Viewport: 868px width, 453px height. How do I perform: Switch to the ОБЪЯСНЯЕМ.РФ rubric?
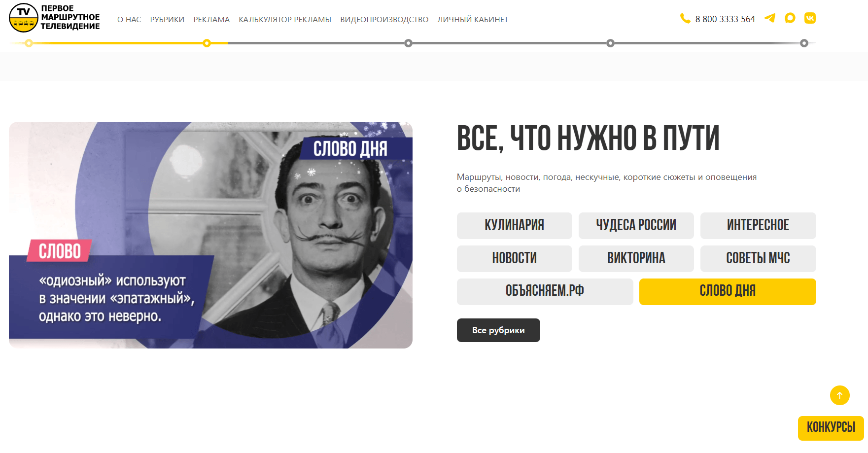point(545,292)
